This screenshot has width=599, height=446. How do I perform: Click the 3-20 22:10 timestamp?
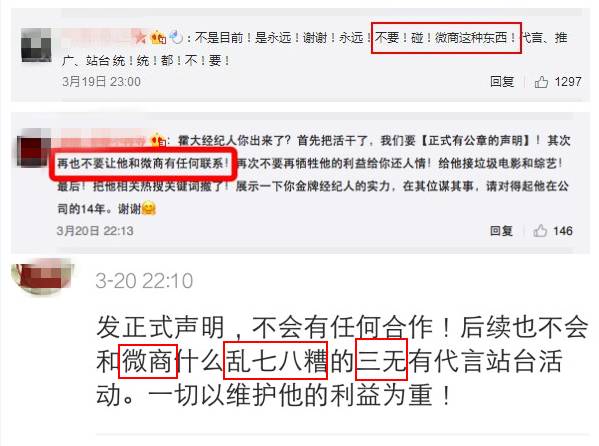pos(144,281)
